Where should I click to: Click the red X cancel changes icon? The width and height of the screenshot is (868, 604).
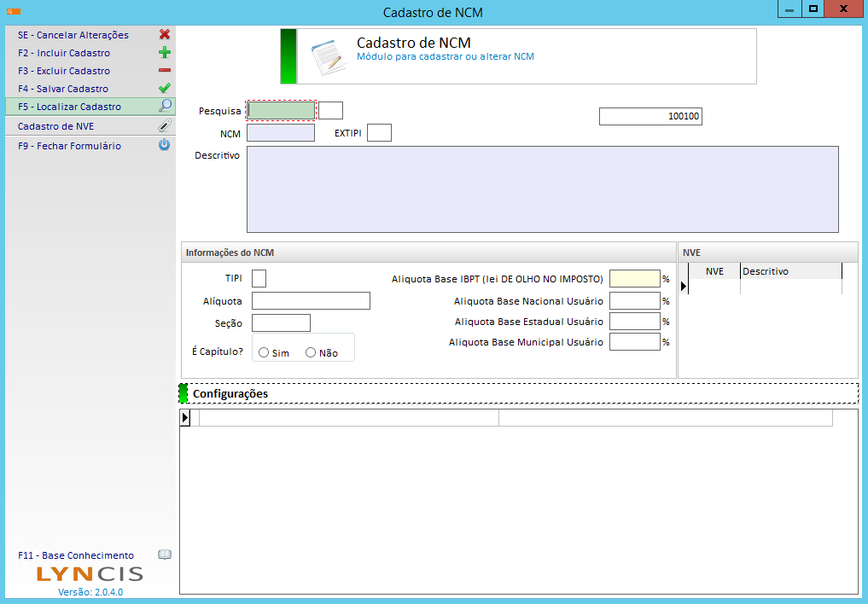pos(165,35)
